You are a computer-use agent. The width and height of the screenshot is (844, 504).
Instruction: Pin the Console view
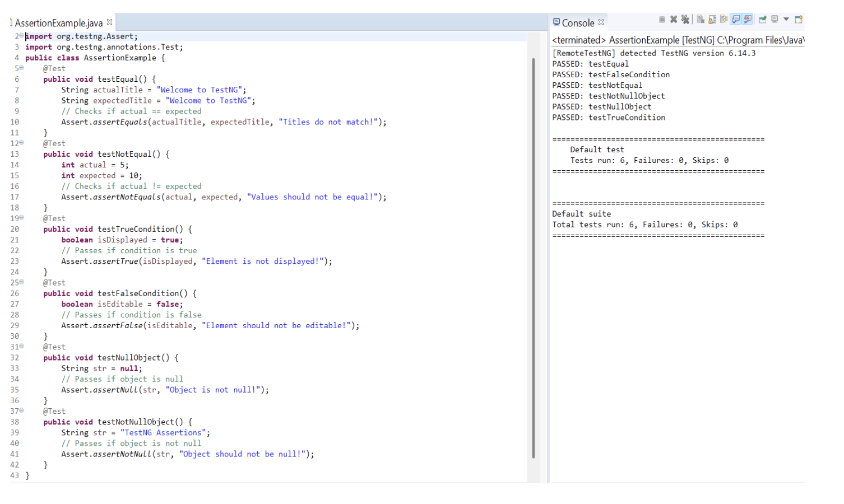pos(763,20)
